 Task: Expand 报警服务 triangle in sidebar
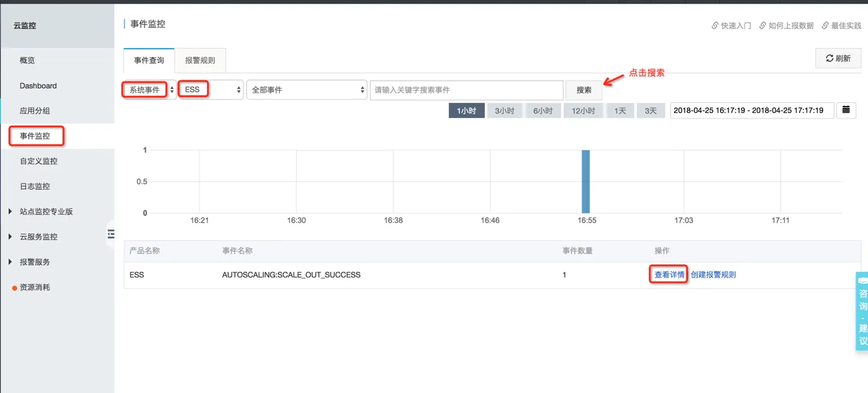coord(10,262)
